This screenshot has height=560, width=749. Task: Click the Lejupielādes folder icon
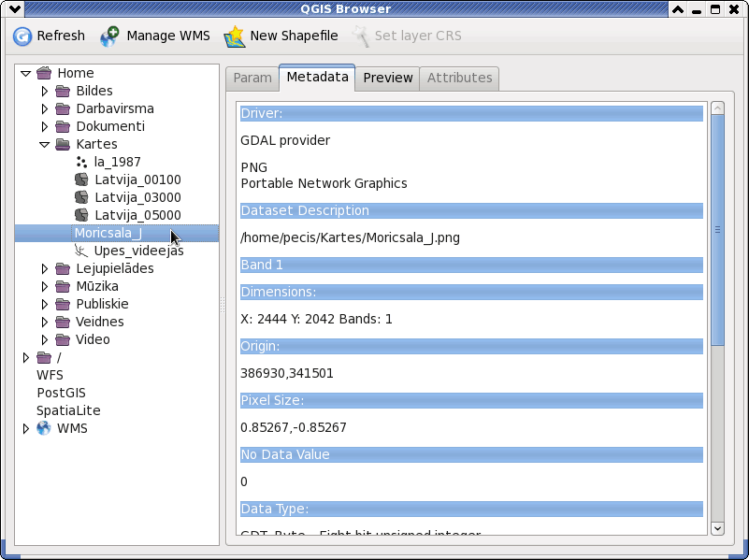(63, 268)
